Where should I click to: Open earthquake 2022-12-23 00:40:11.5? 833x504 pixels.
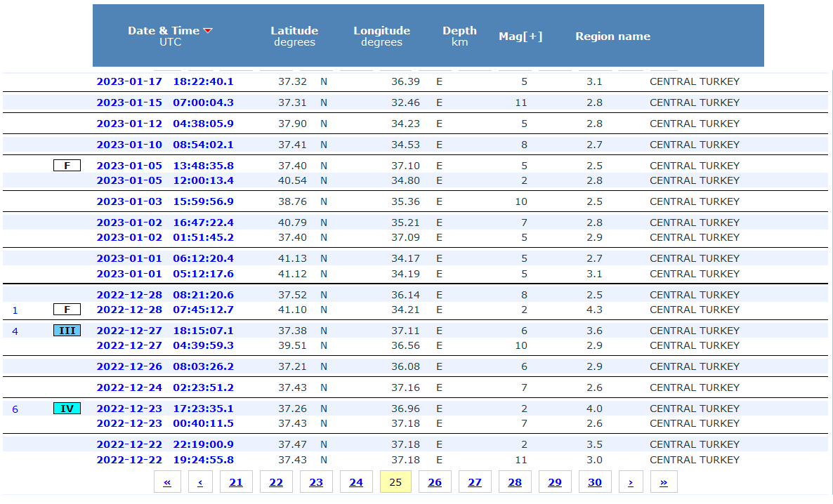coord(164,424)
